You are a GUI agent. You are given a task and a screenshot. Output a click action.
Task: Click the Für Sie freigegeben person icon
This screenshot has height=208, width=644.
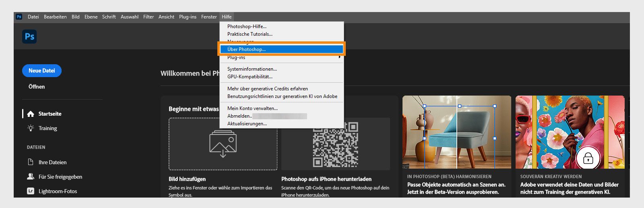[31, 177]
